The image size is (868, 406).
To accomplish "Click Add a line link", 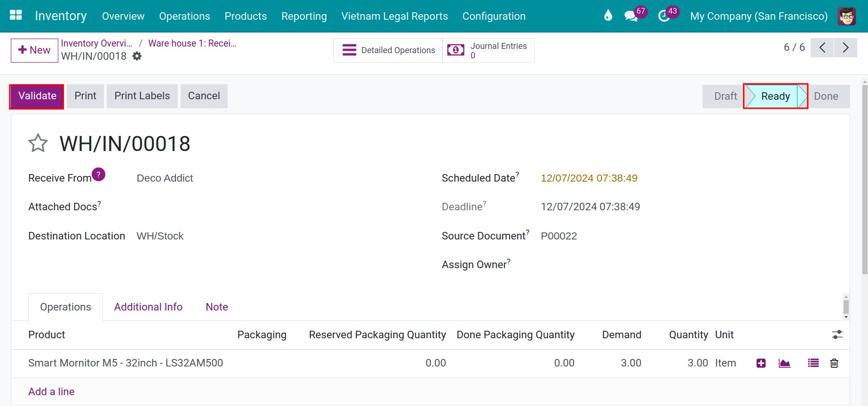I will (51, 391).
